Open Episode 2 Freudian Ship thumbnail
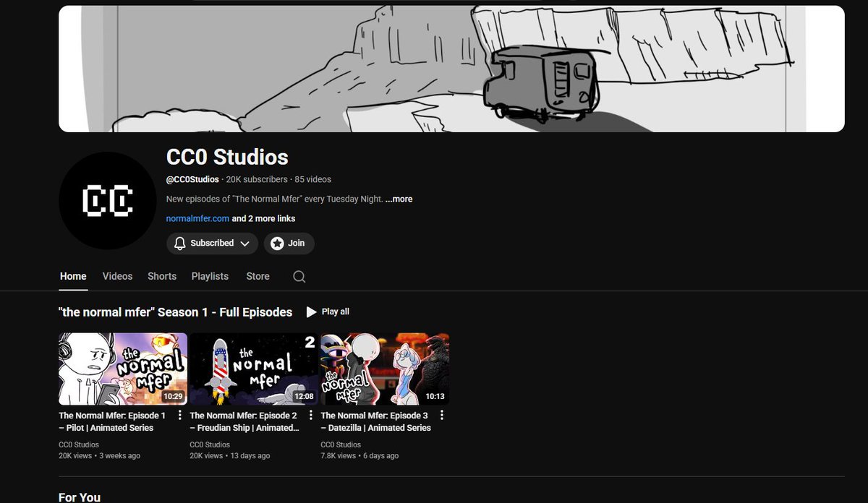 (254, 369)
